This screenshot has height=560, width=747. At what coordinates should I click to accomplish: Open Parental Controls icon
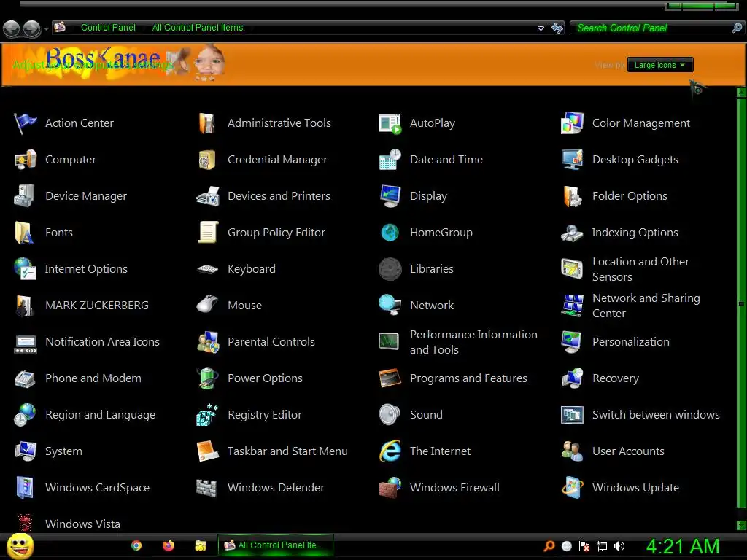point(207,342)
